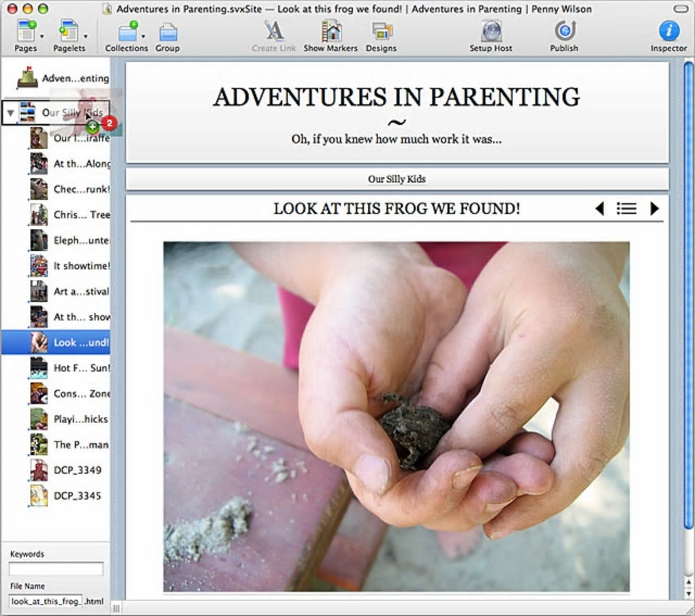Click the Our Silly Kids breadcrumb link
The image size is (695, 616).
pyautogui.click(x=397, y=179)
